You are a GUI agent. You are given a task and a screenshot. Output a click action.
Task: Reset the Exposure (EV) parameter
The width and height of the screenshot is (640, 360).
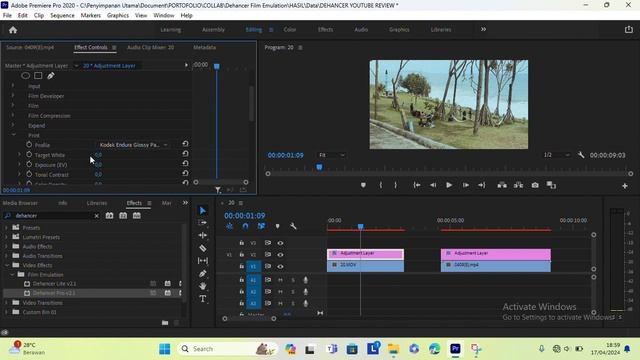point(185,163)
